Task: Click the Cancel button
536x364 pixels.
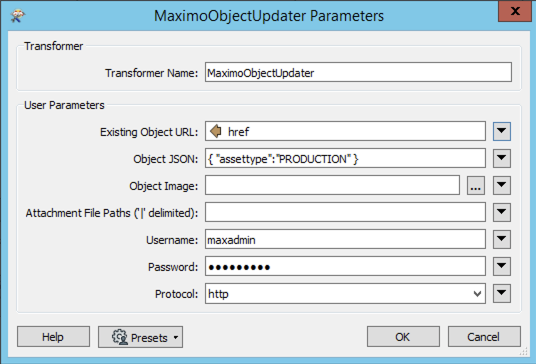Action: click(x=484, y=337)
